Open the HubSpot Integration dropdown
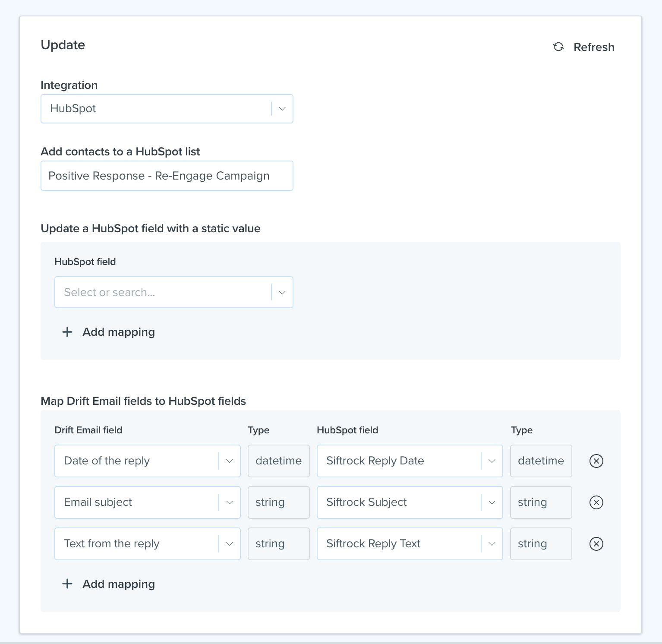Viewport: 662px width, 644px height. pos(167,109)
